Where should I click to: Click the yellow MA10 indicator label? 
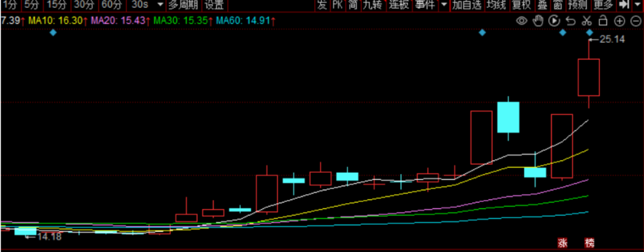pos(58,20)
